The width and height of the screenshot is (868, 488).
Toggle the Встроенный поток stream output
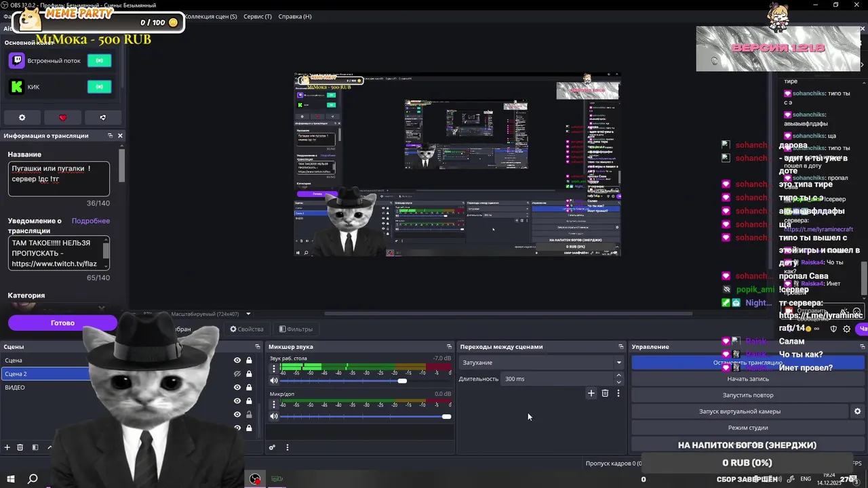point(99,60)
